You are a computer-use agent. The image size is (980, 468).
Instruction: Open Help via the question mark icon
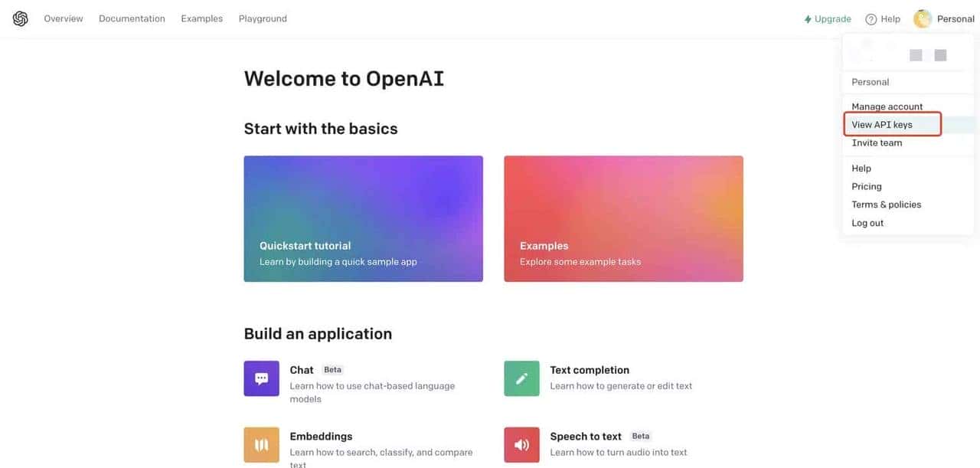871,18
